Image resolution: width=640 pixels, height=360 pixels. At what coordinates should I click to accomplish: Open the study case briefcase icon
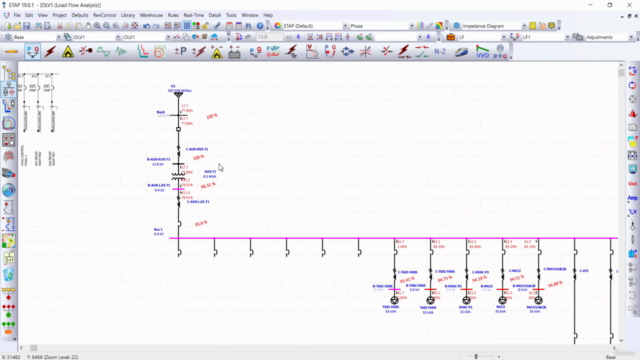[x=451, y=37]
